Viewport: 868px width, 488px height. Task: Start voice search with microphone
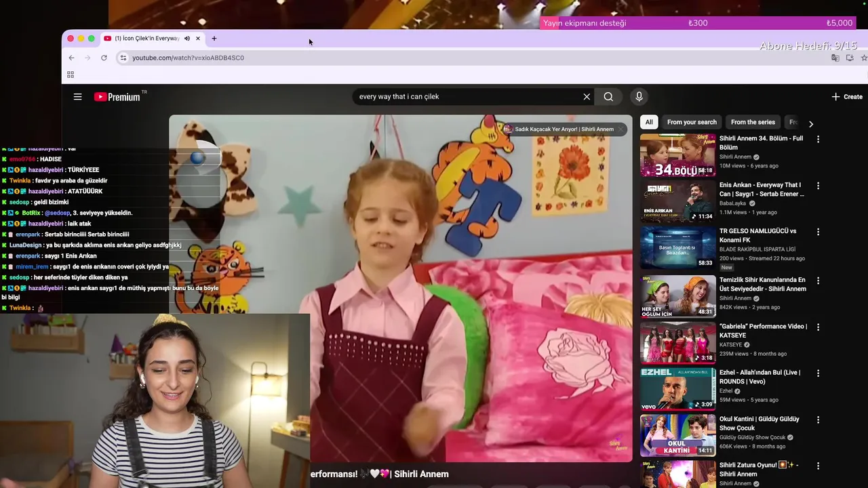(639, 97)
